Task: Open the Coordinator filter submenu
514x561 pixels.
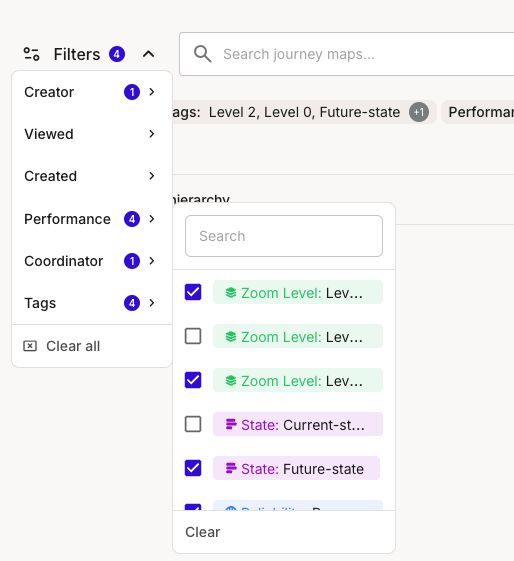Action: [92, 261]
